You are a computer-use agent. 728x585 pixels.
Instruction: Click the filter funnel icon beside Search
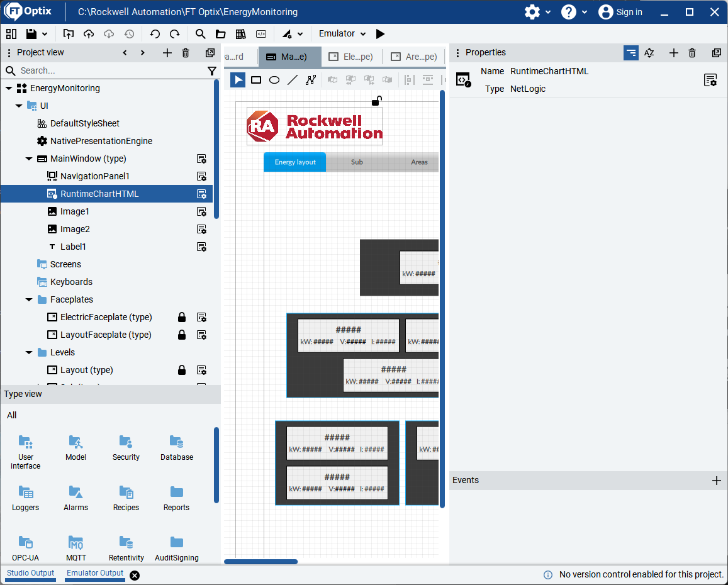tap(212, 71)
